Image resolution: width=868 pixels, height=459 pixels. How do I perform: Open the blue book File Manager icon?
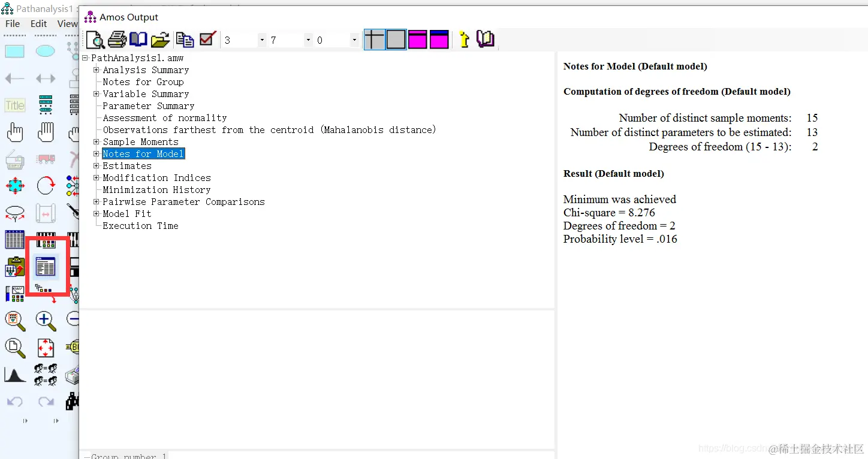coord(138,40)
